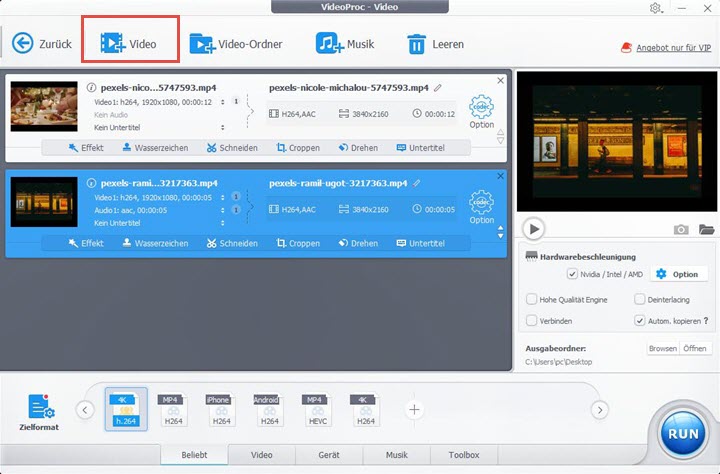Select the MP4 H264 format preset
The width and height of the screenshot is (720, 474).
coord(174,409)
